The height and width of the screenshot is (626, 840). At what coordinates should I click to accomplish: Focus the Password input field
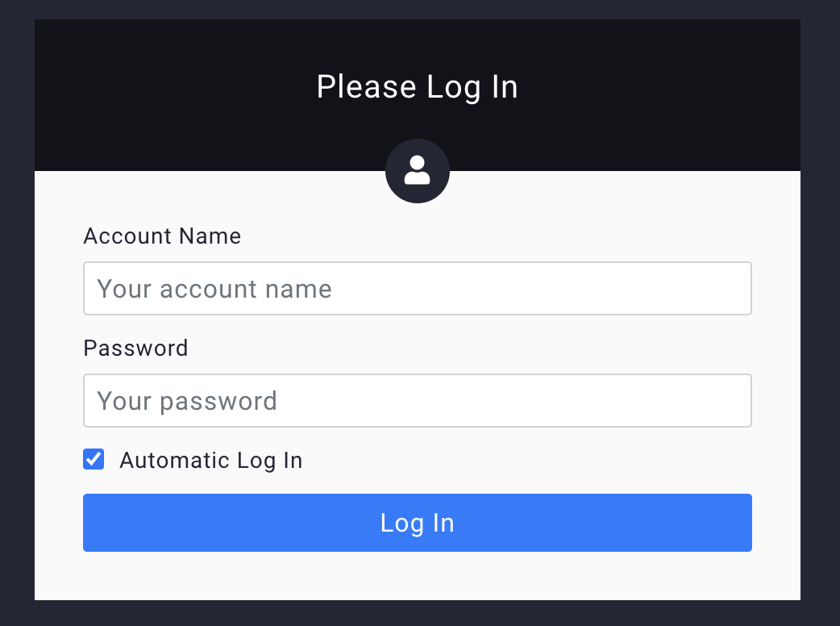(418, 400)
